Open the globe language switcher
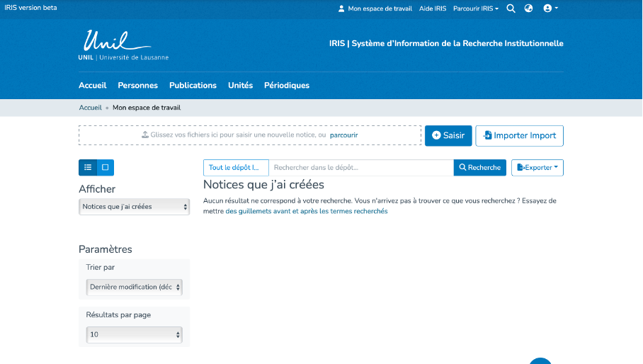 click(x=528, y=8)
